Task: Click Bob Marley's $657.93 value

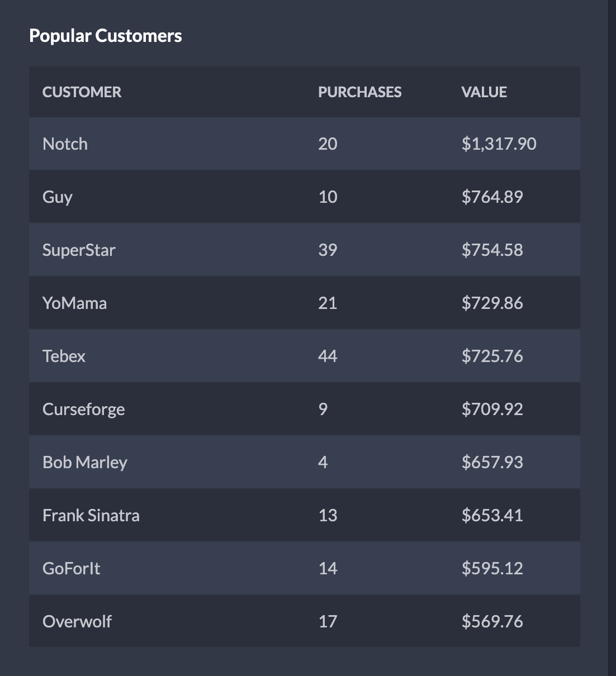Action: [x=492, y=462]
